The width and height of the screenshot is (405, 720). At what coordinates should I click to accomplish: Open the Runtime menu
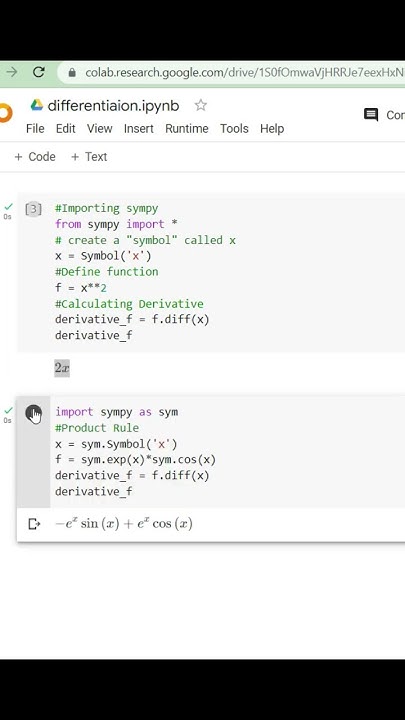click(x=187, y=129)
